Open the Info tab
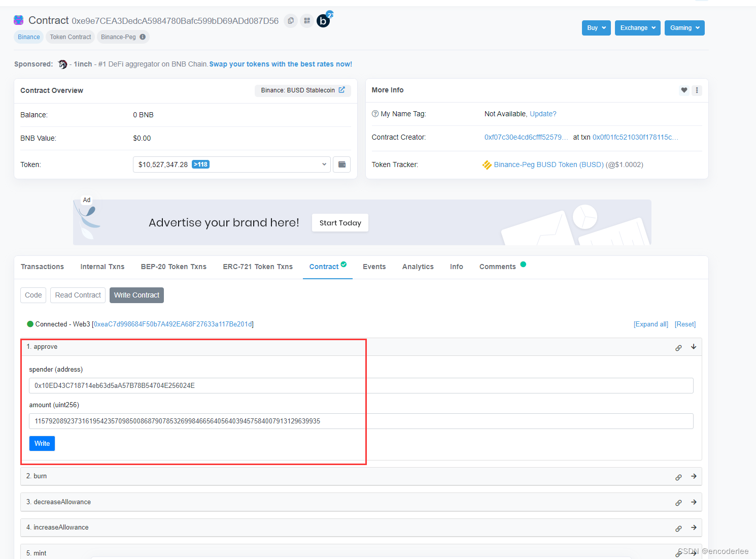The width and height of the screenshot is (756, 559). tap(457, 267)
